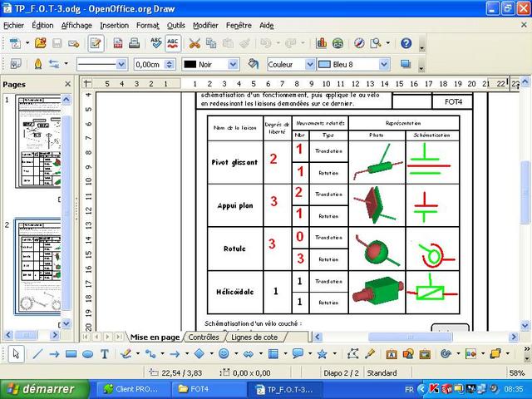Click the New document icon
Screen dimensions: 532x399
coord(15,43)
